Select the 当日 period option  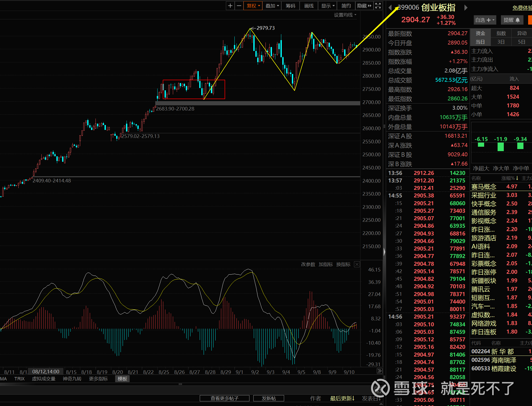pos(480,42)
